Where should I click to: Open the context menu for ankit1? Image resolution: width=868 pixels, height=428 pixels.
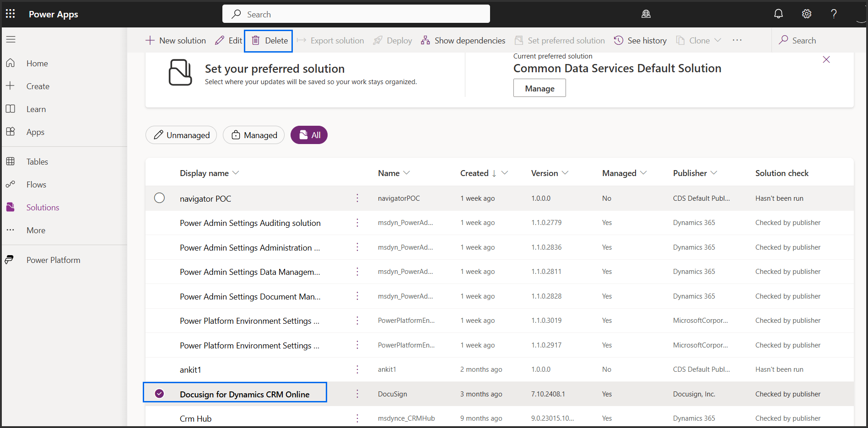pos(357,369)
